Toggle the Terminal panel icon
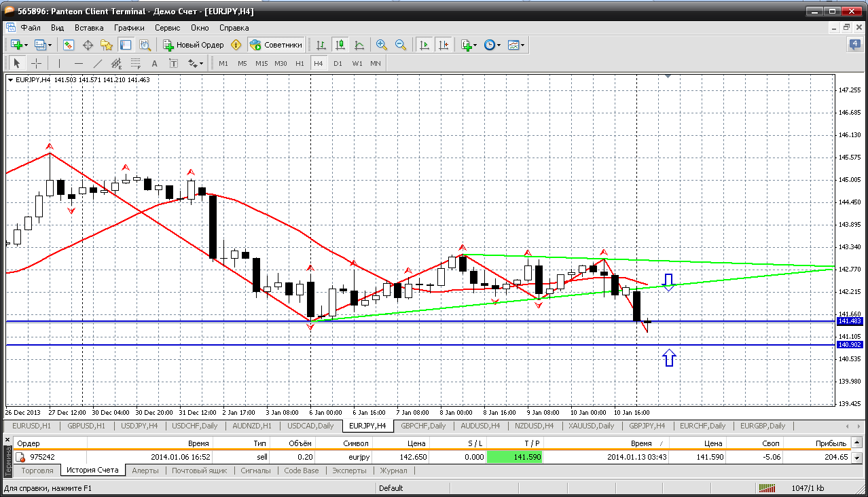 (126, 45)
